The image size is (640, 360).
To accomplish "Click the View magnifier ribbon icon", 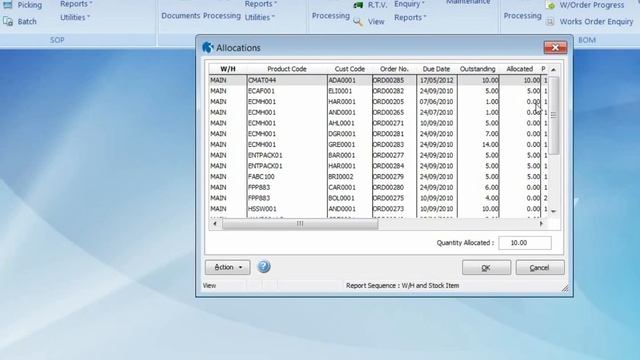I will 358,22.
